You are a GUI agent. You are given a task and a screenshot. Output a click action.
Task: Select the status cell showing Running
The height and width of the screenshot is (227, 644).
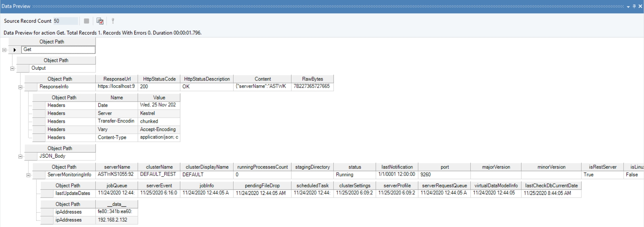point(354,175)
